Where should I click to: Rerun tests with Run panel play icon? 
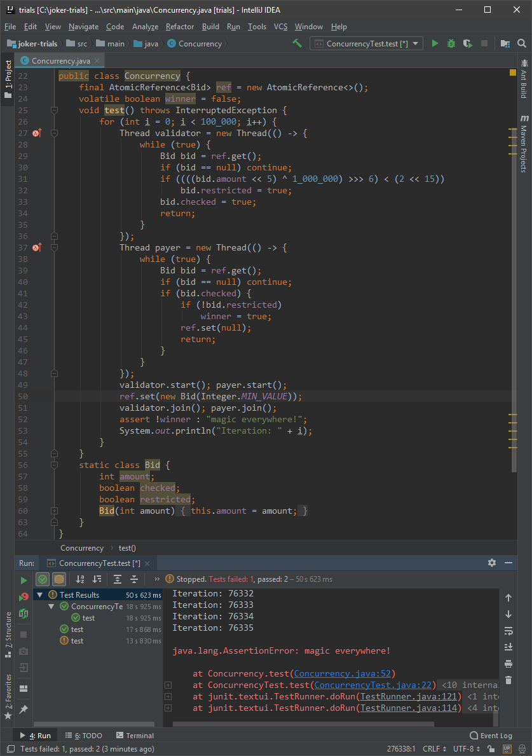click(x=24, y=580)
